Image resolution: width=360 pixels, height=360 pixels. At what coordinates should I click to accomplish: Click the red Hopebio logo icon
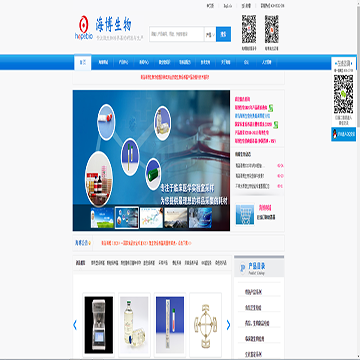coord(84,25)
